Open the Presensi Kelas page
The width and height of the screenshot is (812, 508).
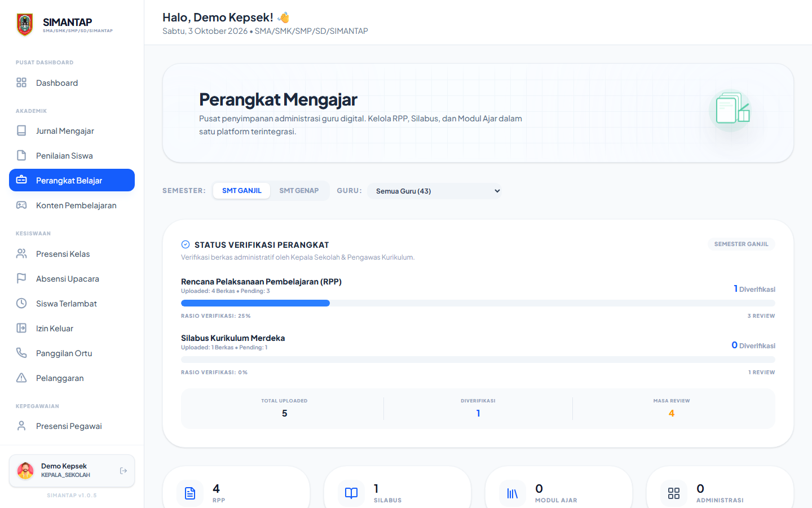(72, 254)
